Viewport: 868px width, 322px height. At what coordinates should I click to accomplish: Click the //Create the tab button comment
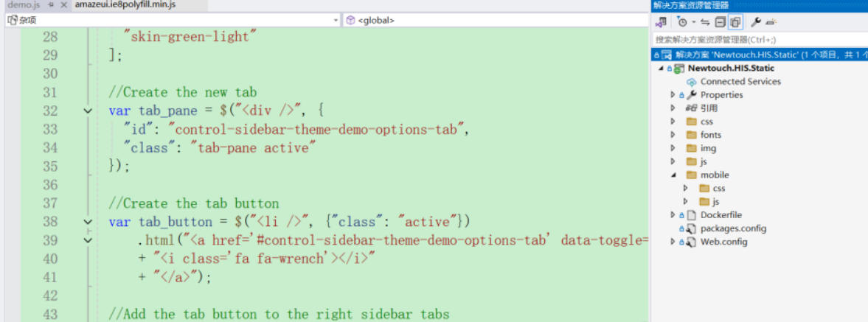[x=194, y=203]
